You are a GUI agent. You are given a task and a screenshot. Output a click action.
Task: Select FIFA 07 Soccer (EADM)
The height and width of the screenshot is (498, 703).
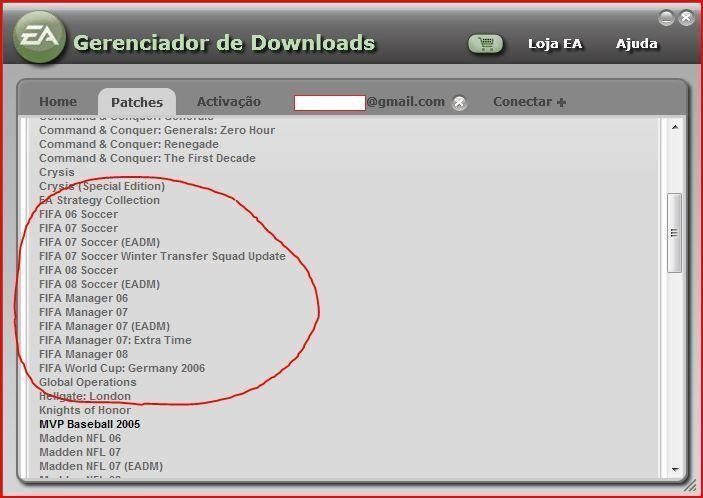point(100,243)
